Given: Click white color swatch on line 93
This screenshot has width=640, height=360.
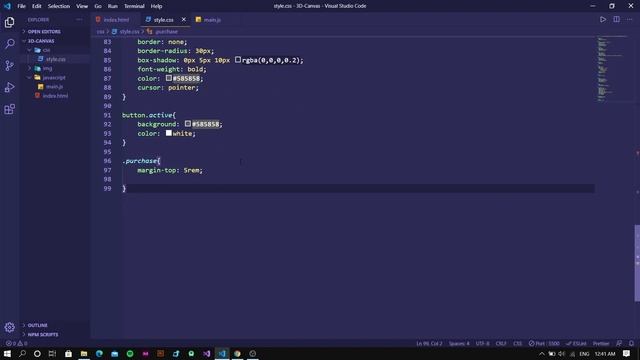Looking at the screenshot, I should pos(169,133).
